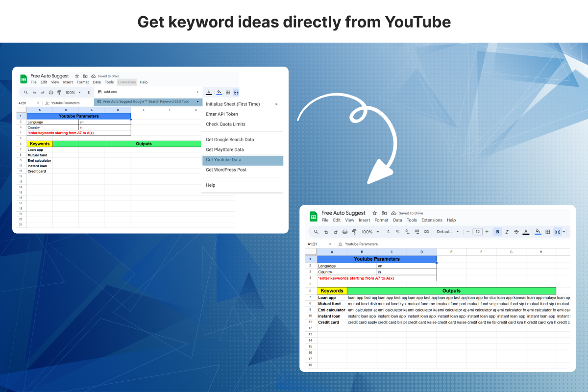Screen dimensions: 588x392
Task: Open File menu in right window
Action: 325,220
